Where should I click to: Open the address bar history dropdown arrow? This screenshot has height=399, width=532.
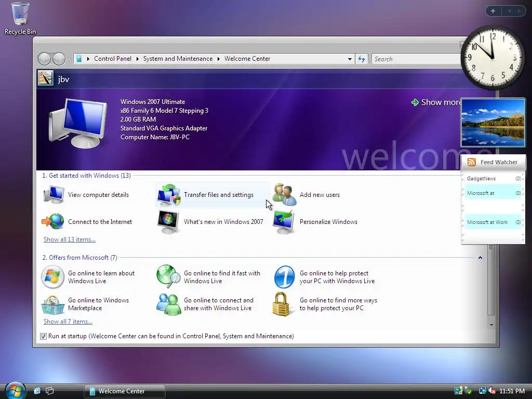(350, 59)
